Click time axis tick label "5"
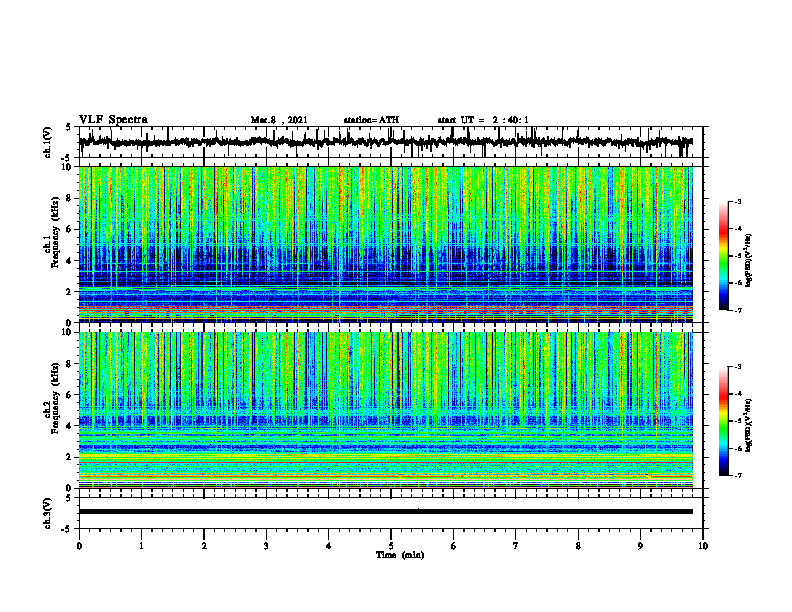 click(x=391, y=546)
